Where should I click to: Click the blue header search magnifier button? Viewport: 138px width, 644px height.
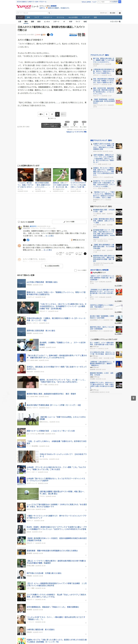click(120, 2)
